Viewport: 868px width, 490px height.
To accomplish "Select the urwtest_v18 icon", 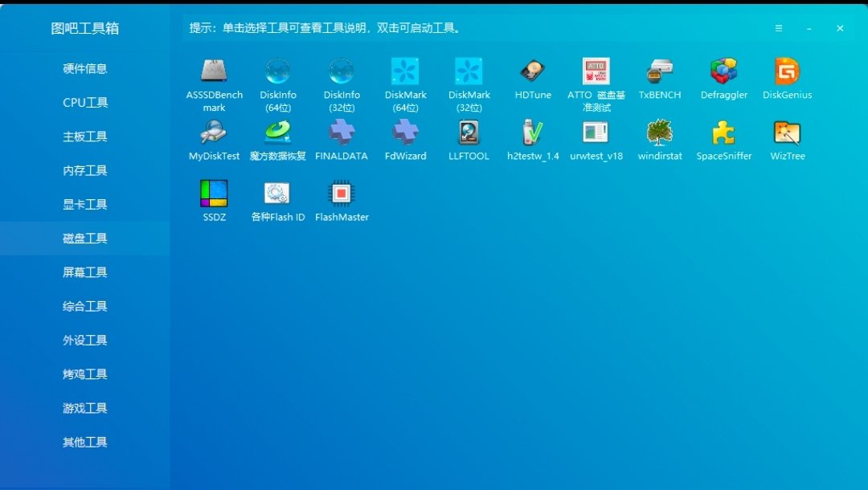I will [x=596, y=133].
